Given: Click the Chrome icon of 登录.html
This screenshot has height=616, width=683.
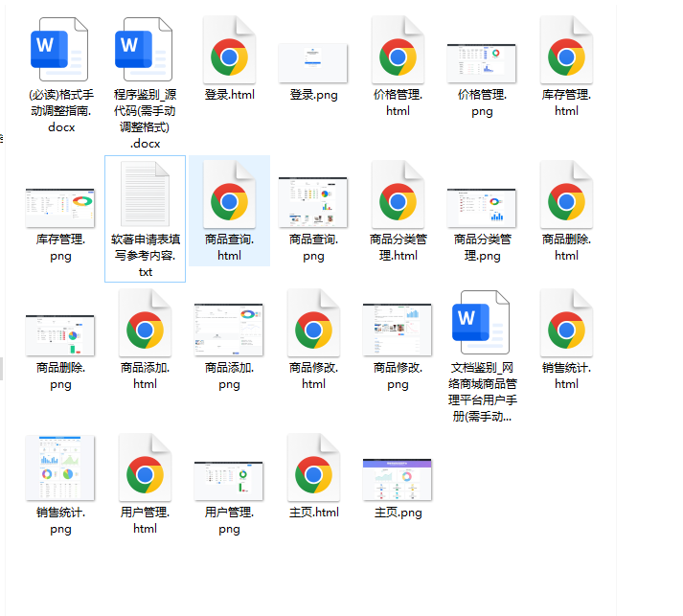Looking at the screenshot, I should [x=229, y=50].
